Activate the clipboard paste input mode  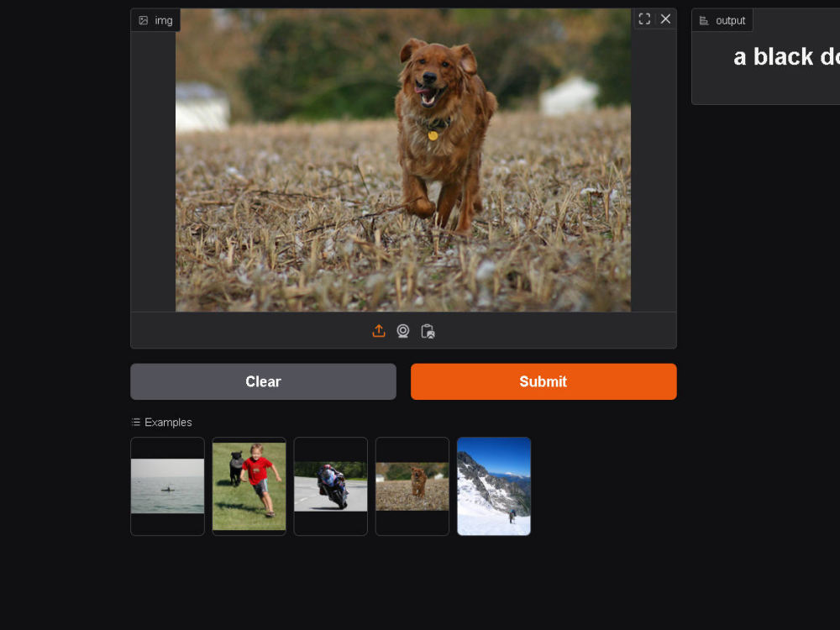point(428,331)
